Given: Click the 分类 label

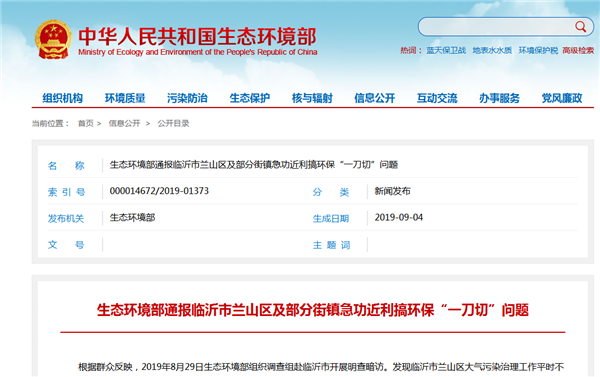Looking at the screenshot, I should 331,192.
